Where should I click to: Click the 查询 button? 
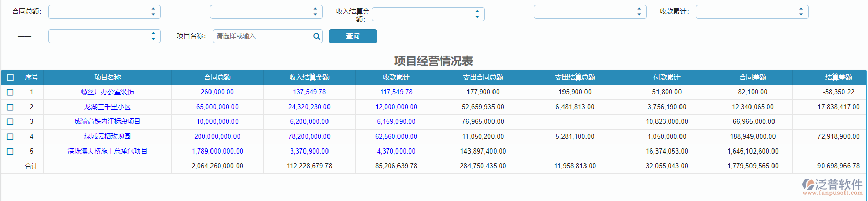click(353, 36)
